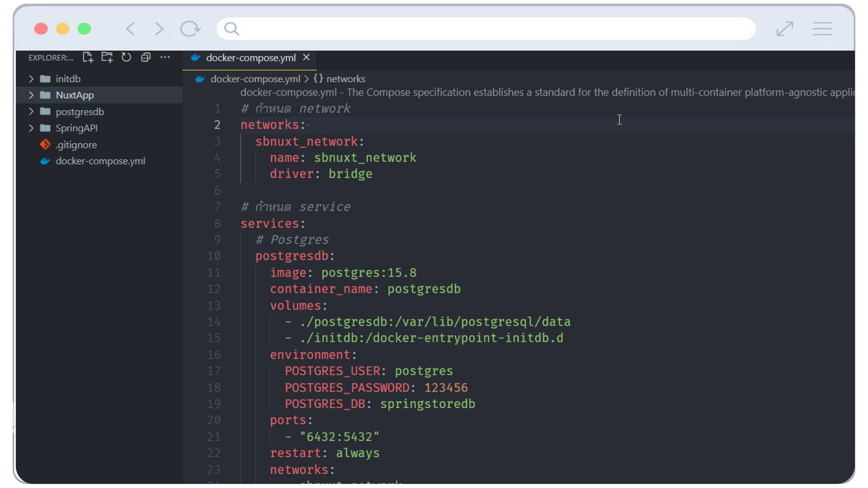Click 'environment:' key on line 16
The width and height of the screenshot is (868, 488).
point(313,355)
